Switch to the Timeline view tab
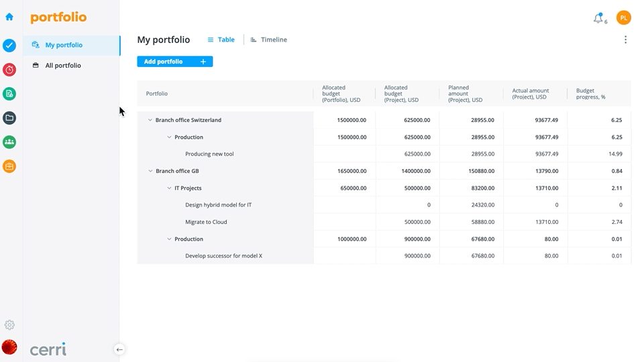 point(268,40)
